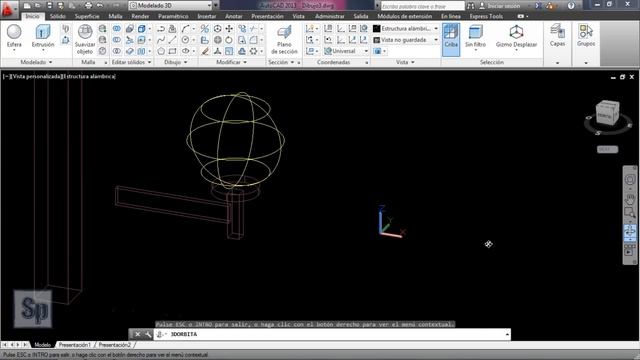Image resolution: width=640 pixels, height=360 pixels.
Task: Click the steering wheel icon in navigation bar
Action: click(x=630, y=180)
